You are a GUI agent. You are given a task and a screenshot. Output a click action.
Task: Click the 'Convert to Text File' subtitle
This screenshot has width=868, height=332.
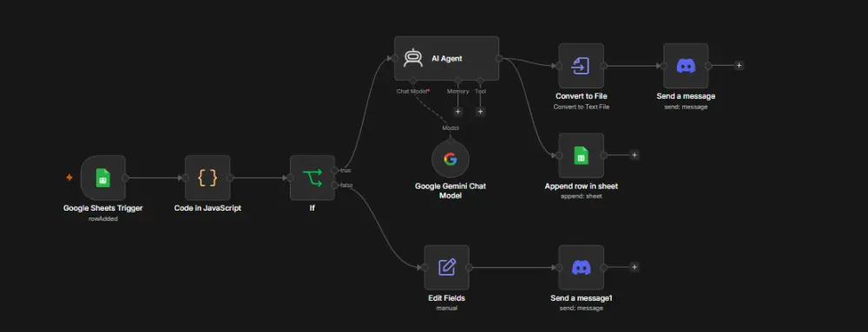pyautogui.click(x=582, y=107)
